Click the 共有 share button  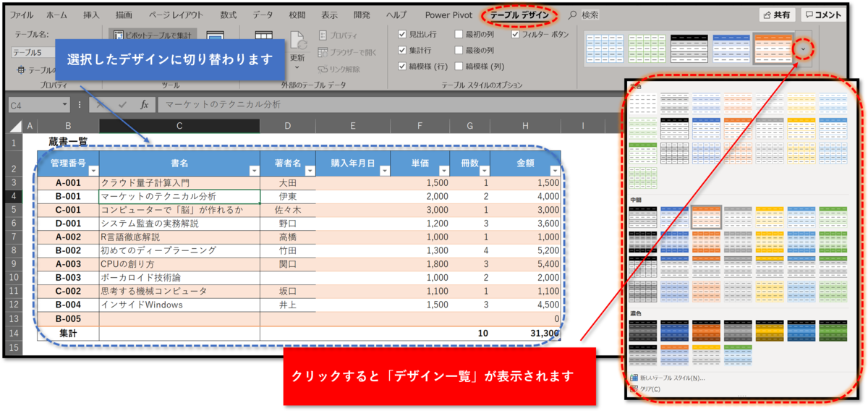click(x=776, y=14)
